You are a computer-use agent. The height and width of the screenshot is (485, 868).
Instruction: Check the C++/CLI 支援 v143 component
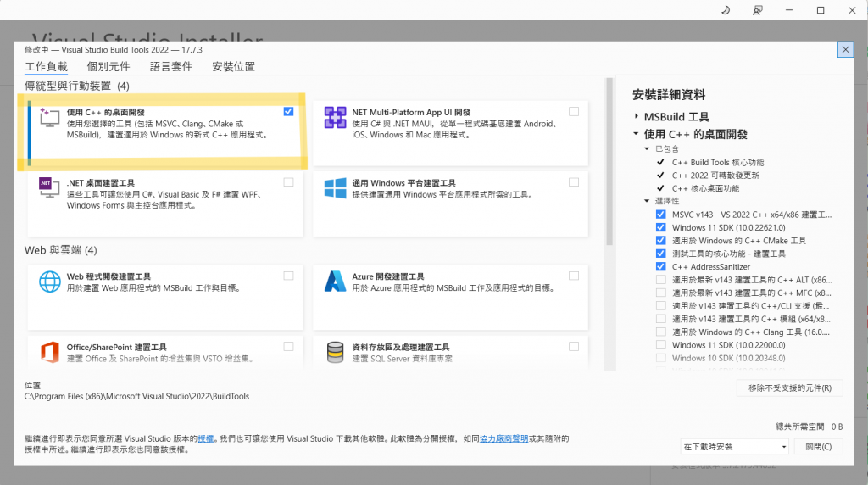click(661, 305)
